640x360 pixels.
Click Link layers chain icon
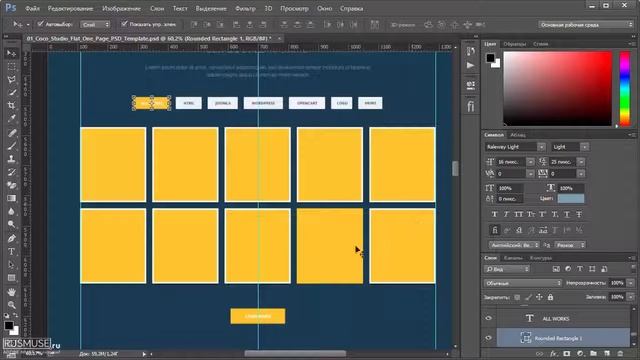(540, 353)
